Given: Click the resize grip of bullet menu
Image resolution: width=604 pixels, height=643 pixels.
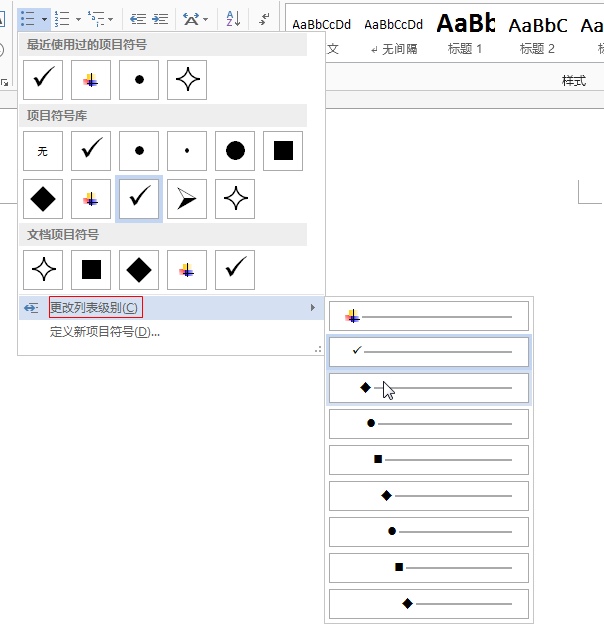Looking at the screenshot, I should click(318, 350).
